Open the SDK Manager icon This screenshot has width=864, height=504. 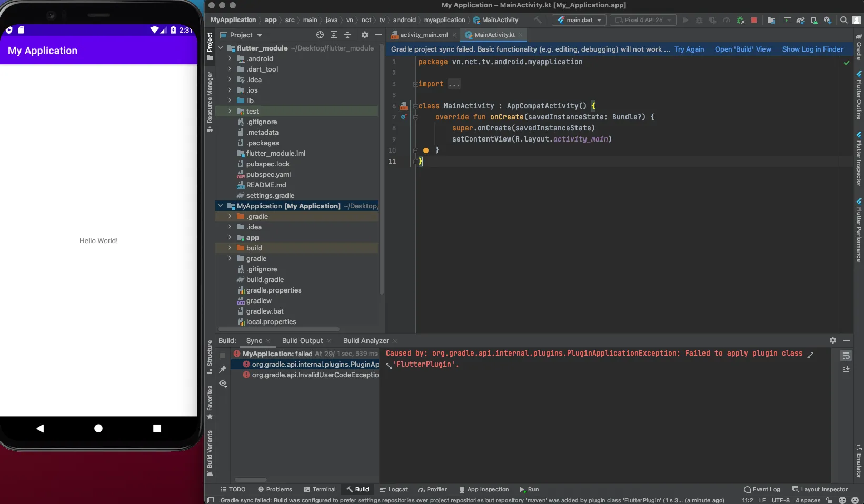click(827, 20)
